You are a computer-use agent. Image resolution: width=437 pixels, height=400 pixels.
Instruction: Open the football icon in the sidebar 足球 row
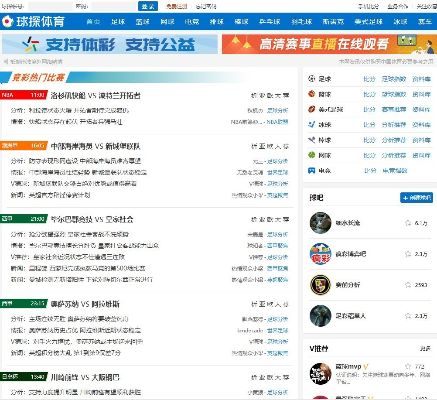tap(311, 79)
